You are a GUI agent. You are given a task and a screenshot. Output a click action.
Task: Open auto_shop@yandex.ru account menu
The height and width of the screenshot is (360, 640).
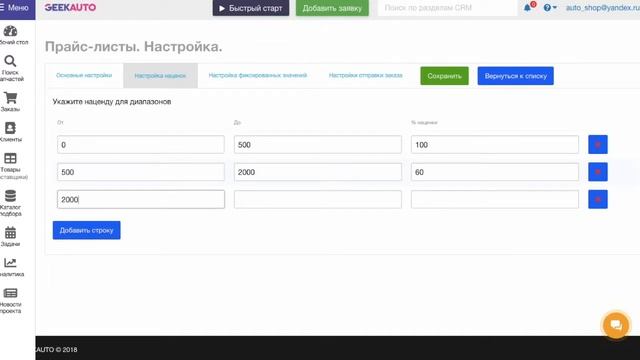click(602, 8)
